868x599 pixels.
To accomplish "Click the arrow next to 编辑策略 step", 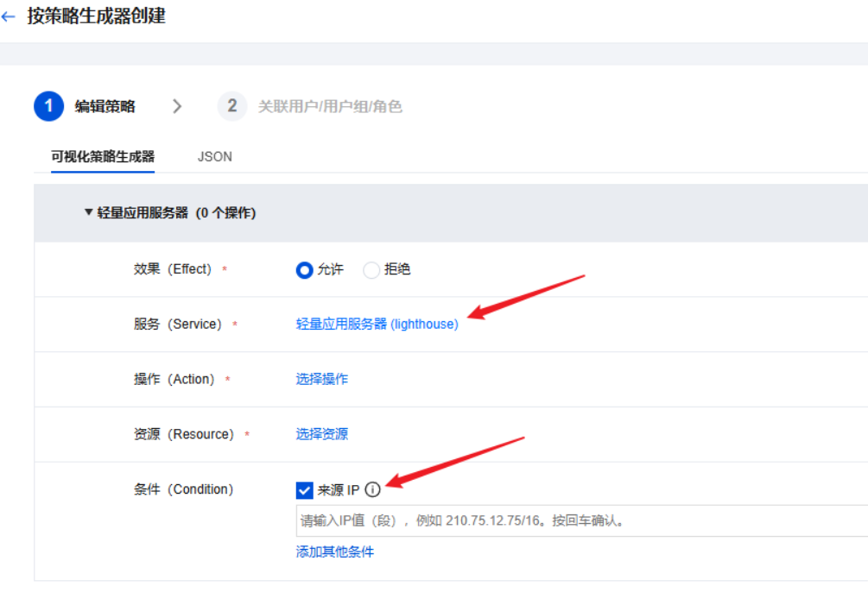I will tap(177, 105).
